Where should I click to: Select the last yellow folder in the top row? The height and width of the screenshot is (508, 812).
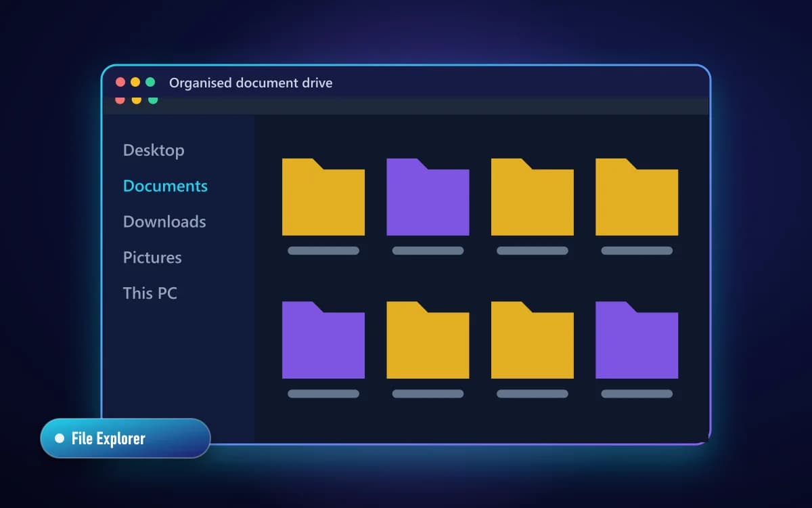(x=637, y=197)
